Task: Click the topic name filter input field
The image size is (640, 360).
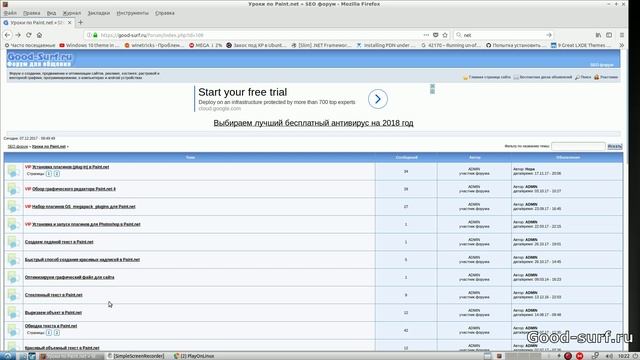Action: tap(578, 146)
